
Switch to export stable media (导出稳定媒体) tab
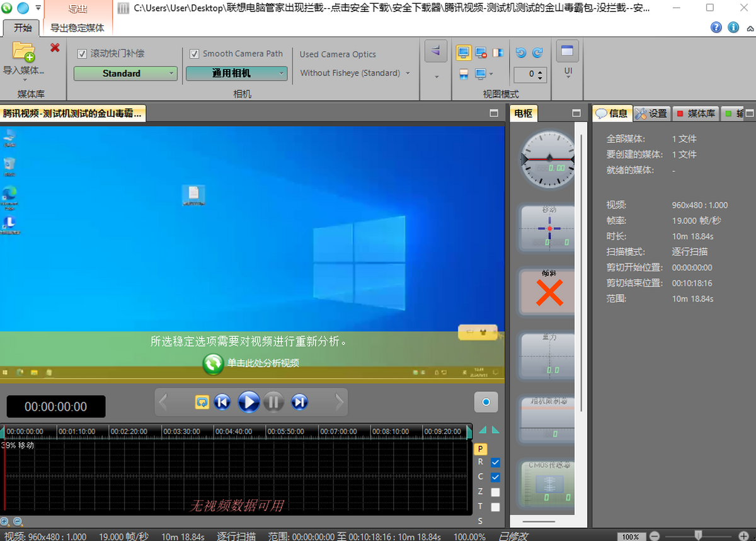pos(77,28)
